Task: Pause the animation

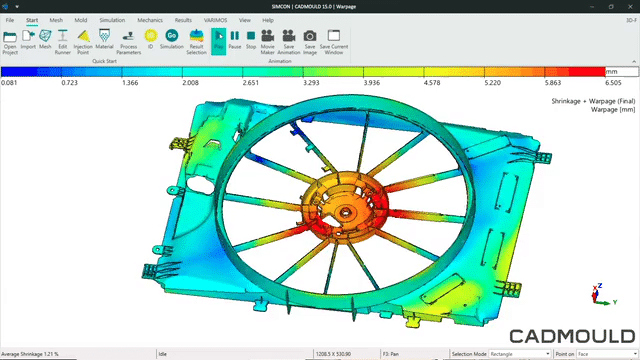Action: pos(235,40)
